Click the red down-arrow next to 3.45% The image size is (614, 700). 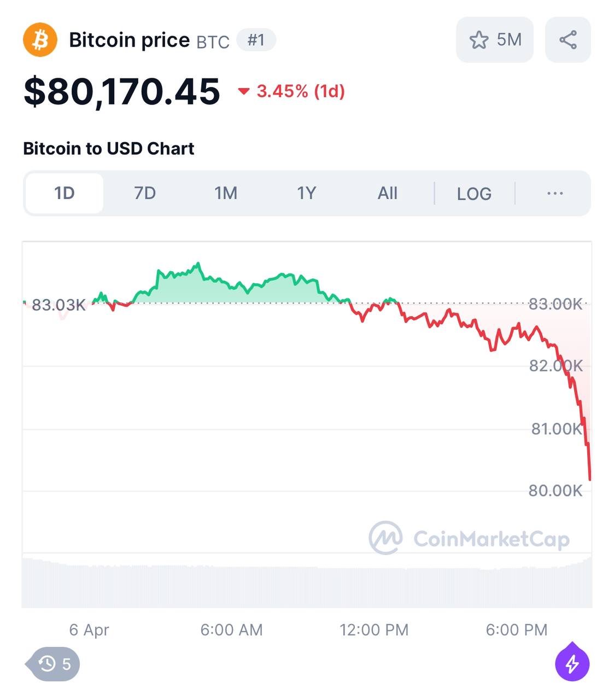tap(244, 91)
